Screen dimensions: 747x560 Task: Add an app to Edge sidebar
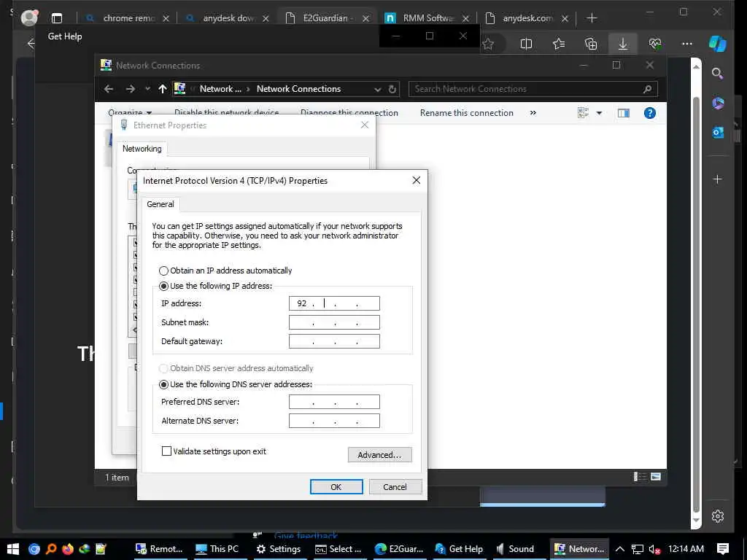[x=718, y=179]
